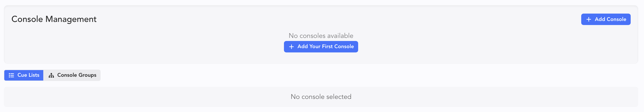Click the hierarchy icon on Console Groups tab

coord(51,75)
